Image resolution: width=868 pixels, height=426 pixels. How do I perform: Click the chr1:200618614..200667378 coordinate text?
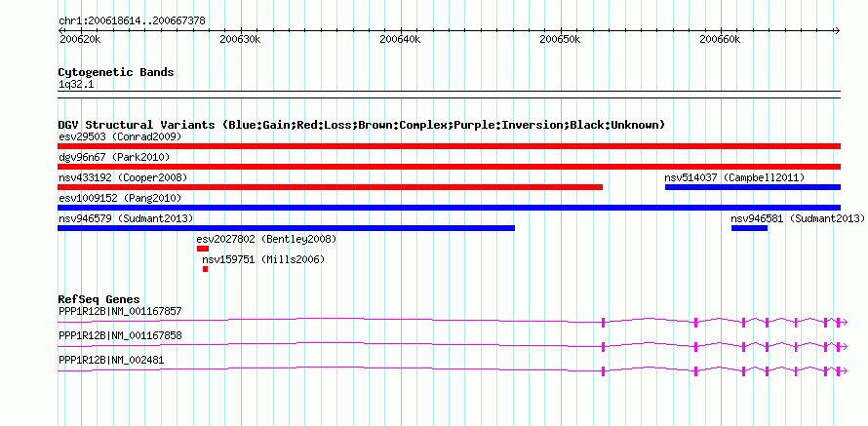tap(132, 21)
